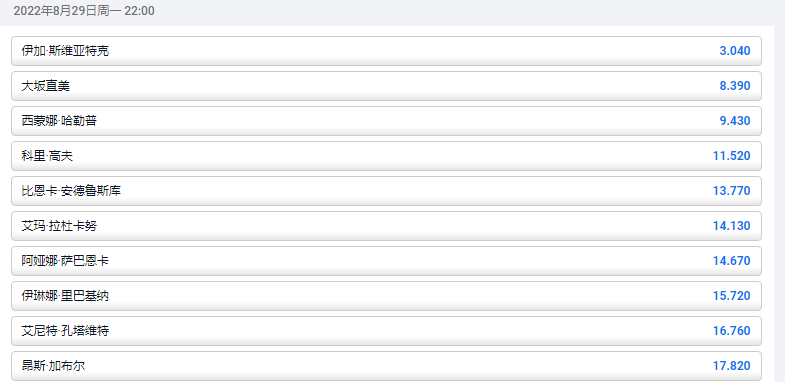Viewport: 785px width, 382px height.
Task: Click the 14.670 odds value
Action: click(x=731, y=261)
